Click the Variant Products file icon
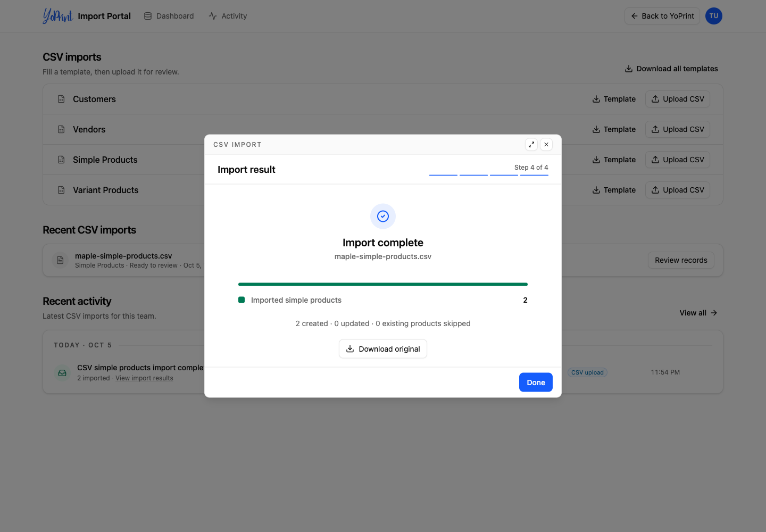Viewport: 766px width, 532px height. click(61, 190)
